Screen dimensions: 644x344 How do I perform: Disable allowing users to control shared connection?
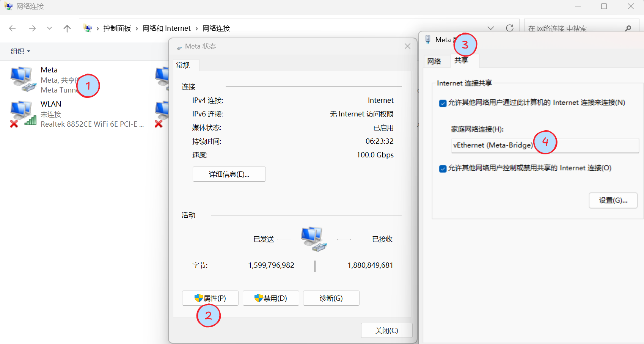click(443, 168)
